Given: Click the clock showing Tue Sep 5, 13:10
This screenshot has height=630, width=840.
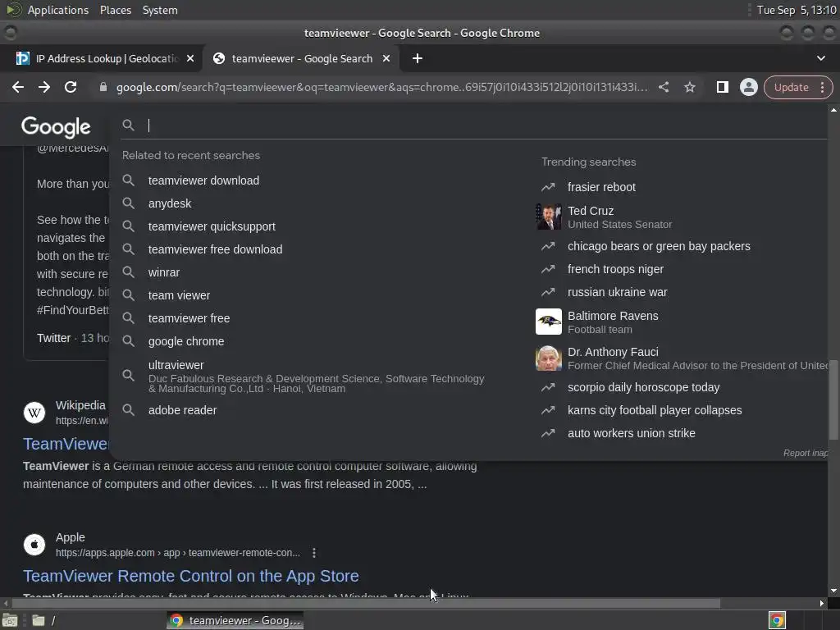Looking at the screenshot, I should point(797,10).
